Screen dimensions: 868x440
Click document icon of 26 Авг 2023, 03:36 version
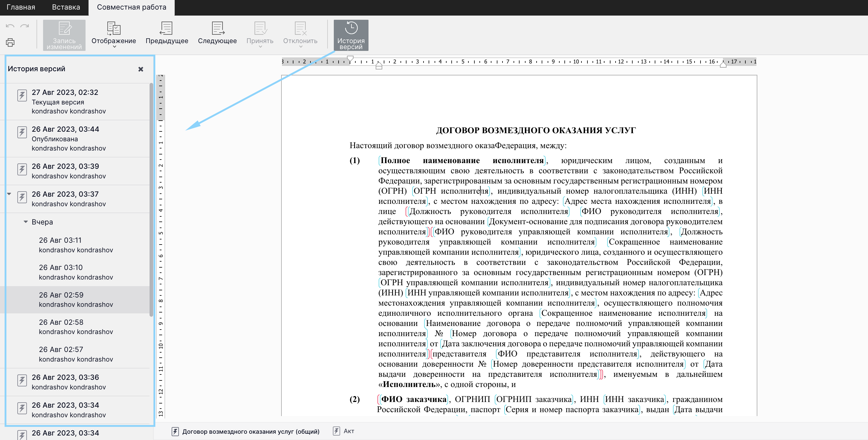(x=22, y=380)
